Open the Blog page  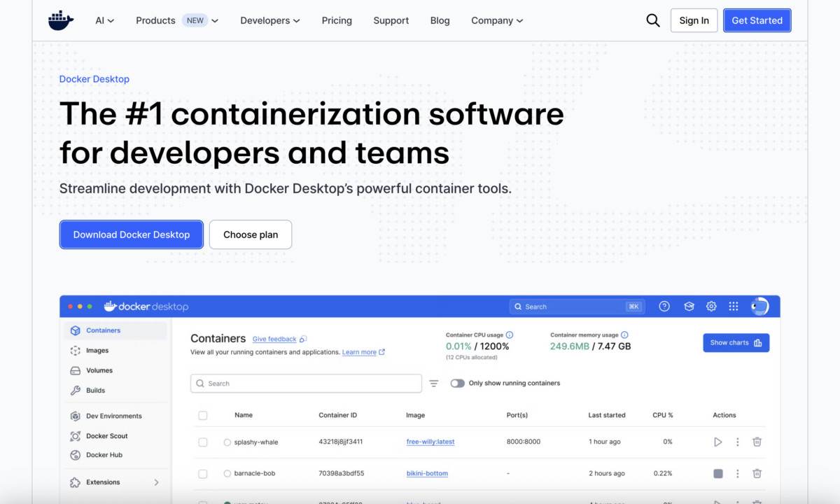point(440,20)
